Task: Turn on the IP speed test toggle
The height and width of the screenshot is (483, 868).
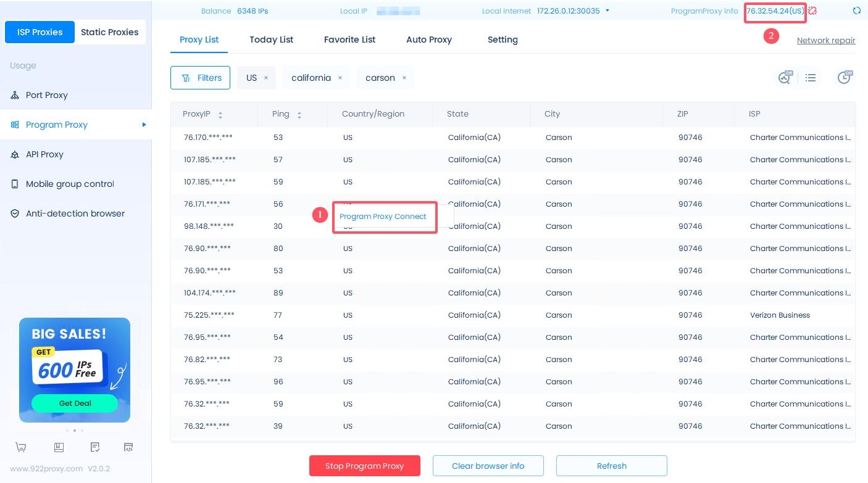Action: click(785, 78)
